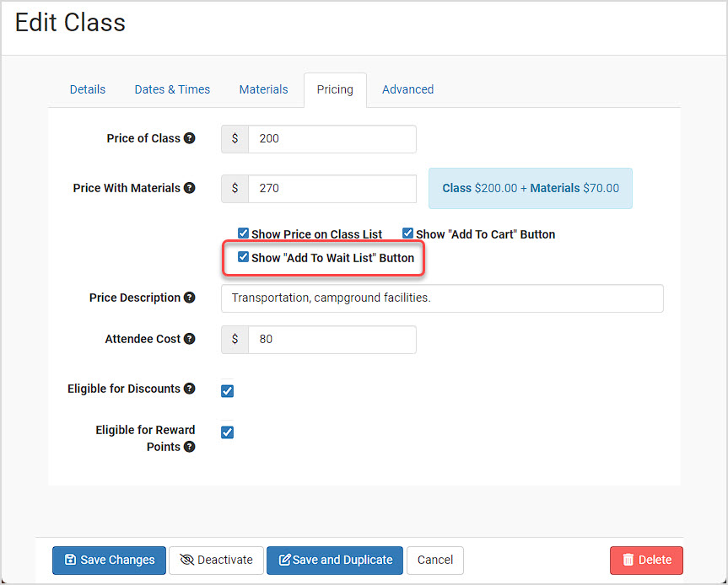728x585 pixels.
Task: Open the Dates & Times tab
Action: [x=172, y=89]
